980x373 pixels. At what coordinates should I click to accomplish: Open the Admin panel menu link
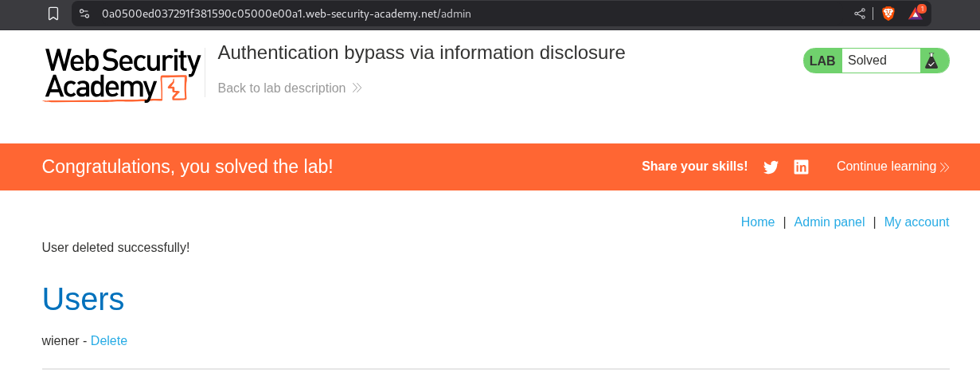pyautogui.click(x=829, y=222)
